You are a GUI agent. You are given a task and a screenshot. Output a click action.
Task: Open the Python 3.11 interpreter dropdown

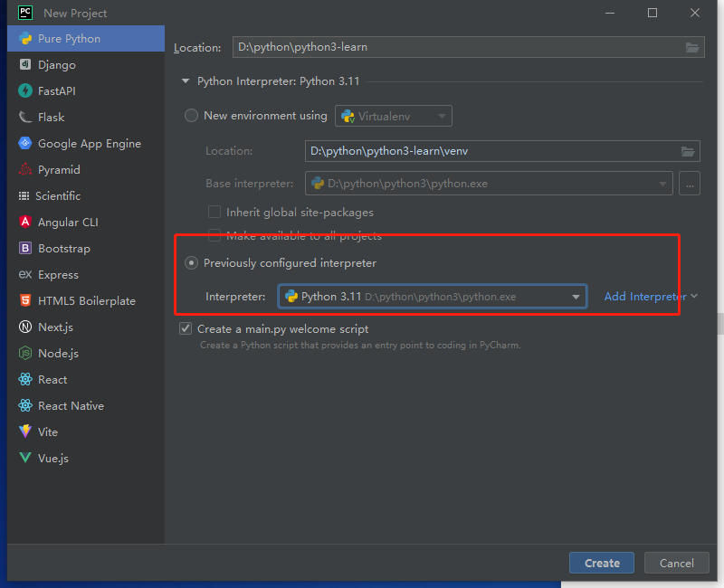pos(576,297)
